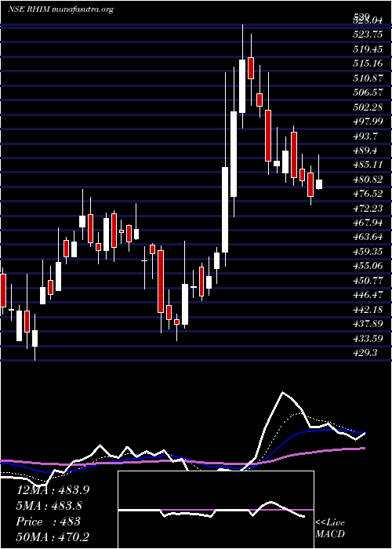The width and height of the screenshot is (392, 549).
Task: Click the 476.52 price axis label
Action: (x=367, y=194)
